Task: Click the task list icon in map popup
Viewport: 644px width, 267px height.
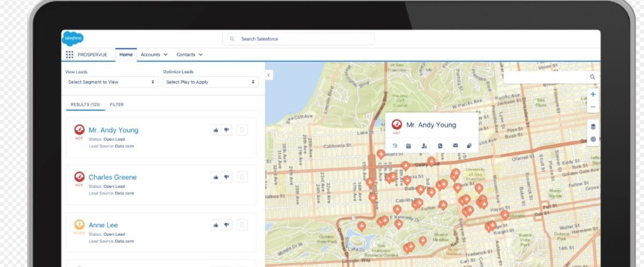Action: tap(395, 146)
